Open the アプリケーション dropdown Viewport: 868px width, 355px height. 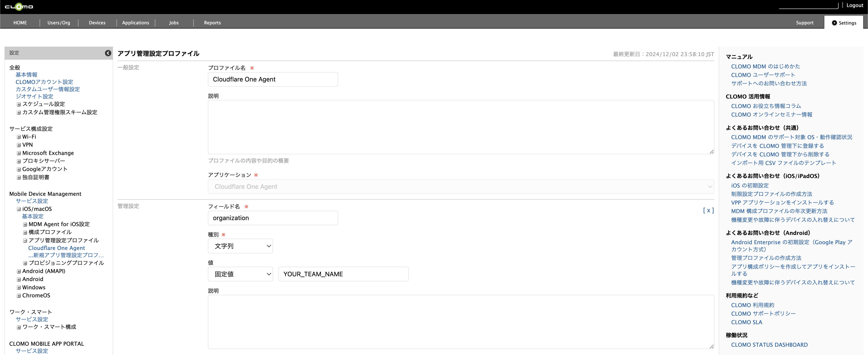point(461,187)
